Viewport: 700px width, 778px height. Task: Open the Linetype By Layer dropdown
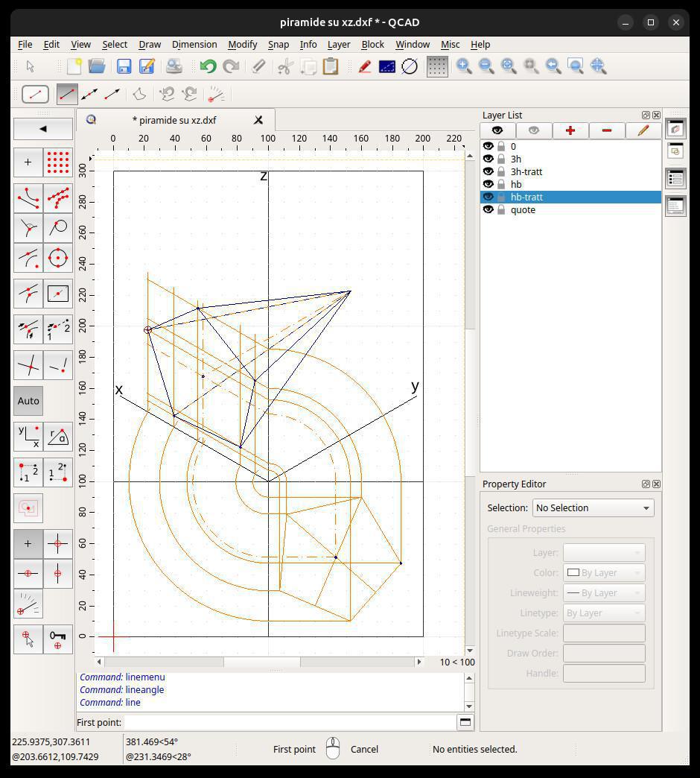[603, 613]
